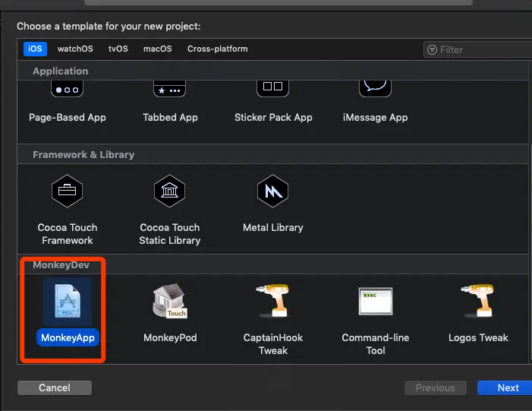Click the Previous button

[x=436, y=388]
